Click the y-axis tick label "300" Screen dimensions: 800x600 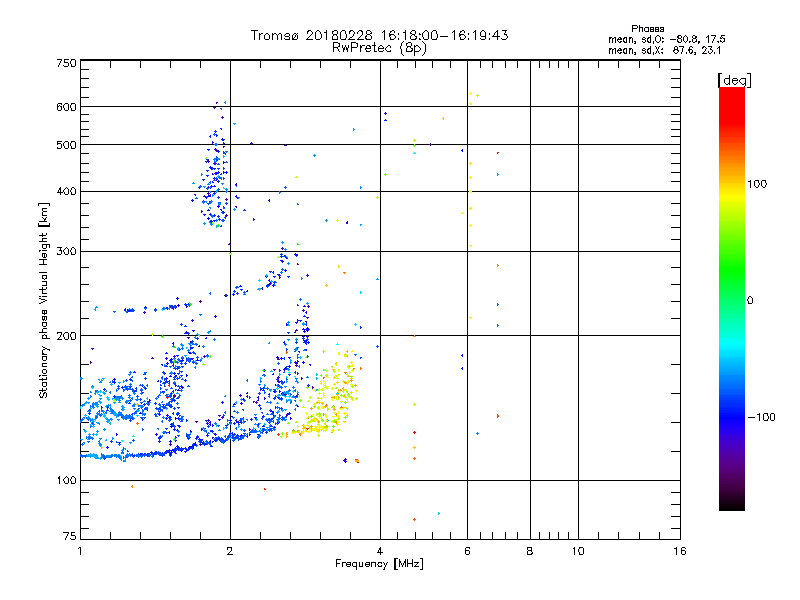click(66, 251)
